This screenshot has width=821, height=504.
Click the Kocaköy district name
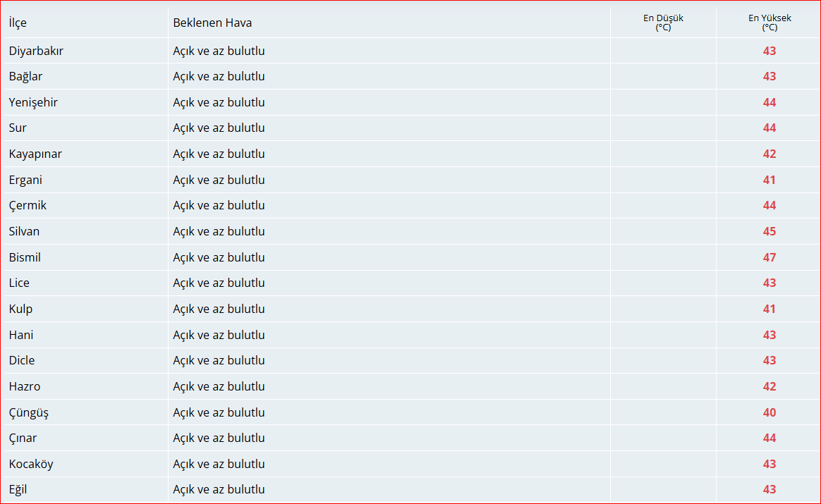click(31, 465)
